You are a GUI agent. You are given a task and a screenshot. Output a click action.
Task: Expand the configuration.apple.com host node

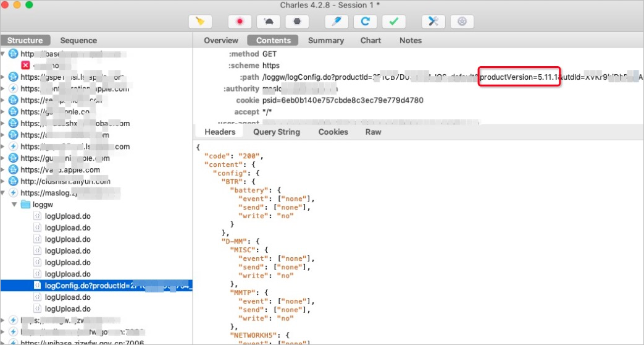pyautogui.click(x=3, y=88)
